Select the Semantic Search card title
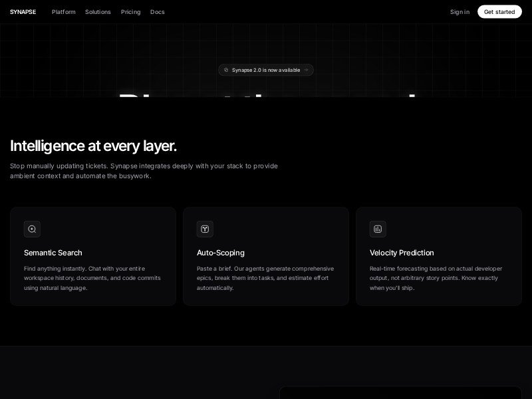 [x=53, y=253]
